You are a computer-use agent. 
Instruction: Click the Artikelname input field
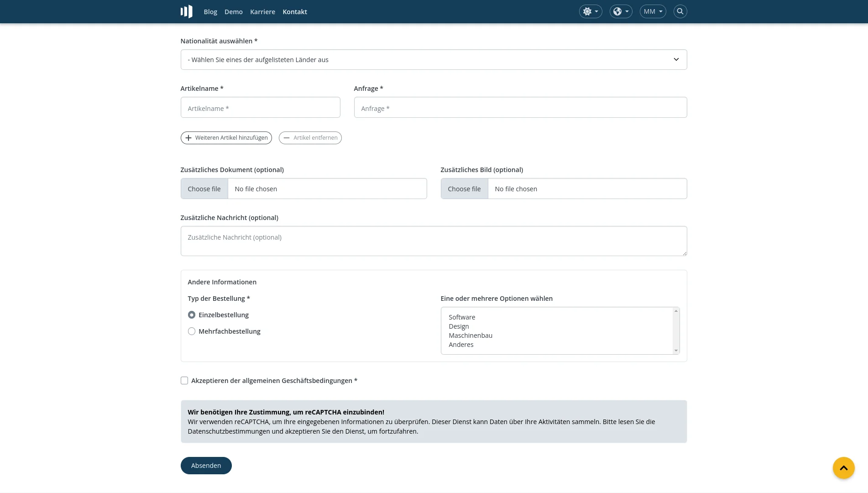tap(260, 107)
